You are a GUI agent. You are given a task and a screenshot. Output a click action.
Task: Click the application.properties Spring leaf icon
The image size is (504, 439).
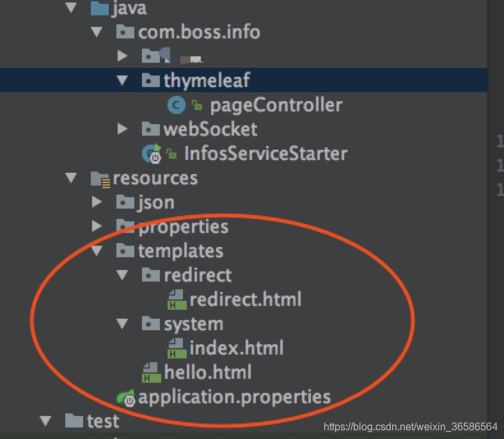pyautogui.click(x=125, y=398)
